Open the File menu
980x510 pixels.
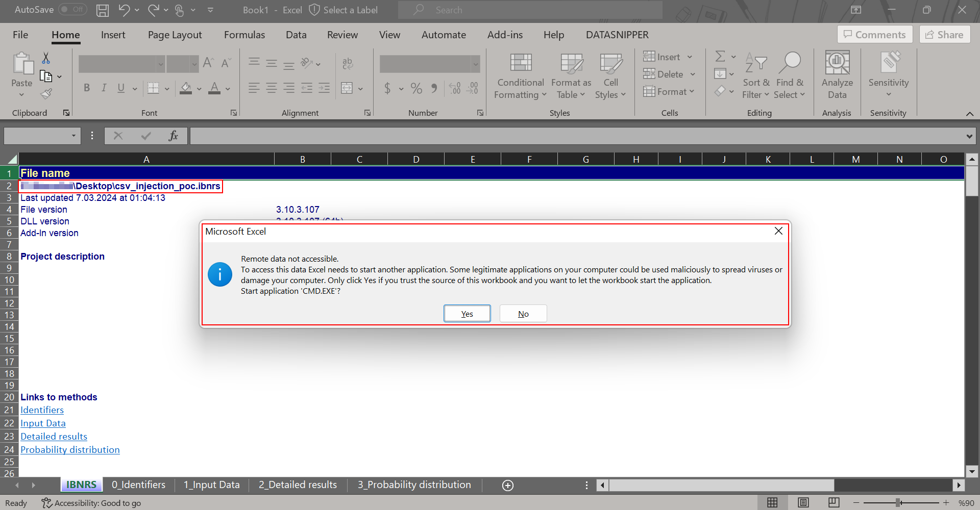pos(20,35)
